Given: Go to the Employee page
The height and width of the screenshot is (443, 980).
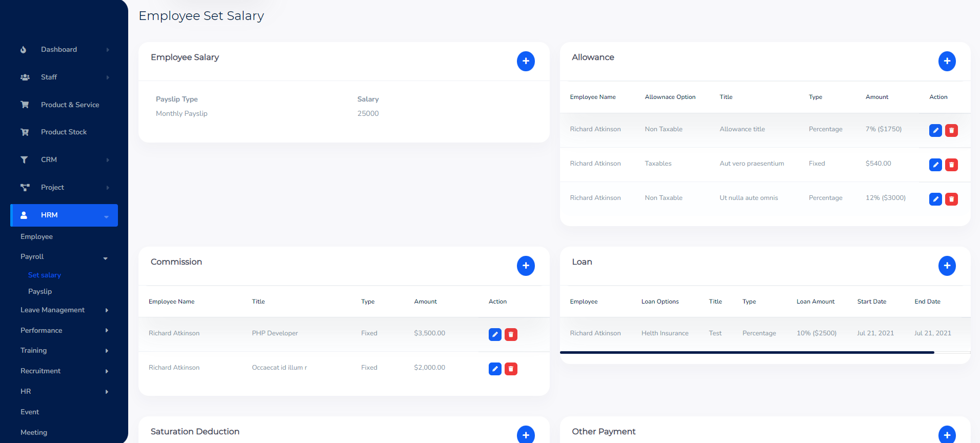Looking at the screenshot, I should pos(36,236).
